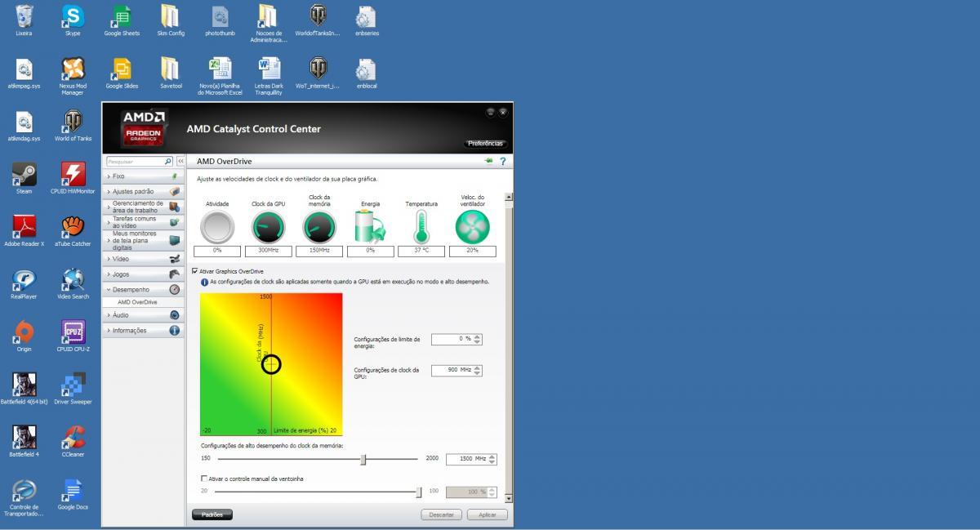
Task: Expand Tarefas comuns ao vídeo section
Action: pos(144,222)
